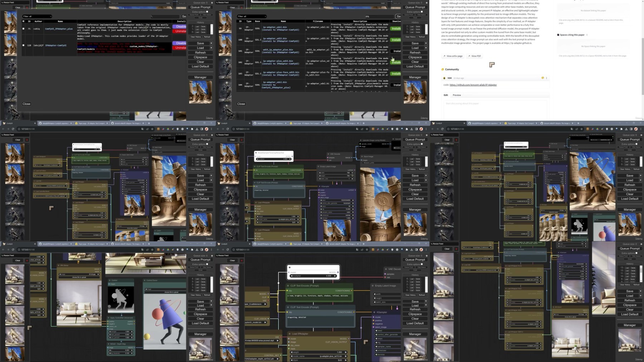Toggle Extra options in window with history item 13
The image size is (644, 362).
point(636,253)
